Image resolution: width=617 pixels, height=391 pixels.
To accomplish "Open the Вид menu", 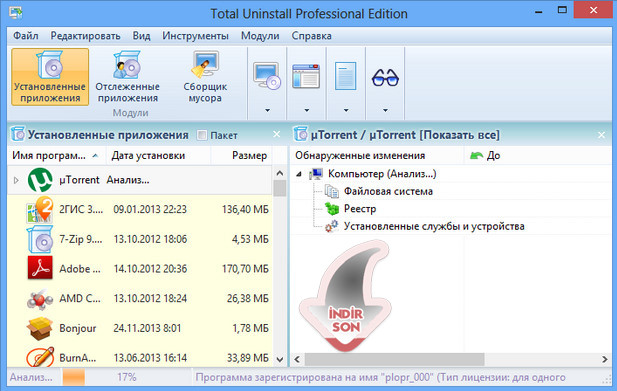I will pos(141,36).
